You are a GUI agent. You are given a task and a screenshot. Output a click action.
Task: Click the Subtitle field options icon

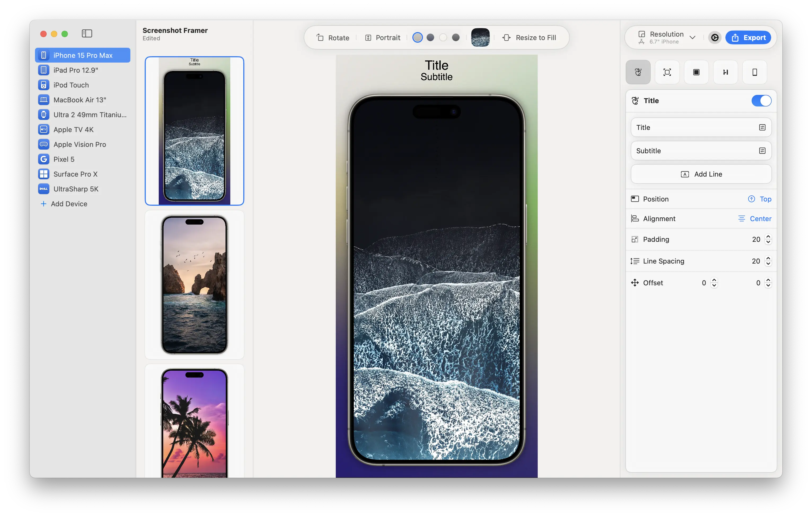762,151
